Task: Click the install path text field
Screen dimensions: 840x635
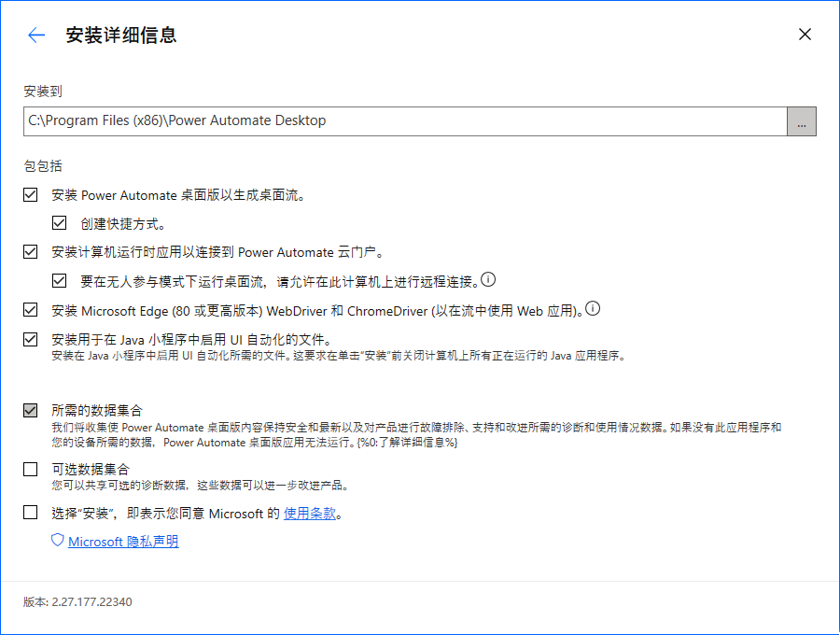Action: coord(406,120)
